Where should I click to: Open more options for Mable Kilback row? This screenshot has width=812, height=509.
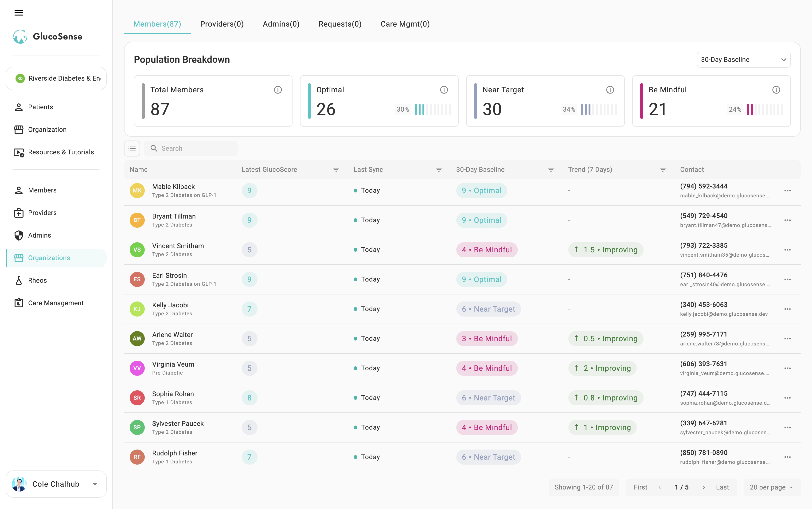point(787,191)
